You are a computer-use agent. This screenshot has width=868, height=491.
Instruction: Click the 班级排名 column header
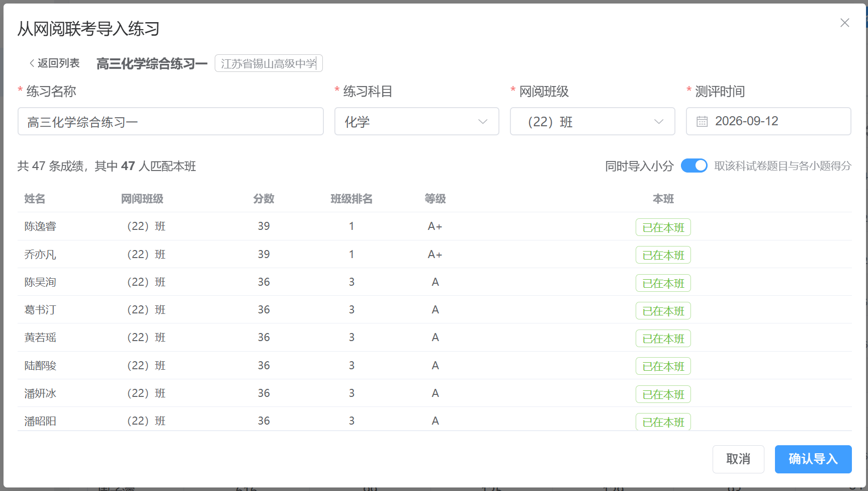352,199
